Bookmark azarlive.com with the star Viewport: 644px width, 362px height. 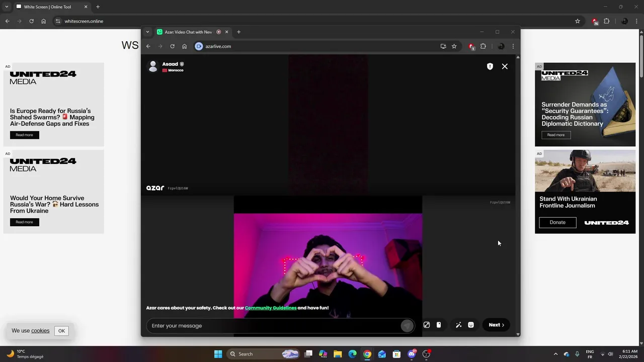click(x=454, y=46)
